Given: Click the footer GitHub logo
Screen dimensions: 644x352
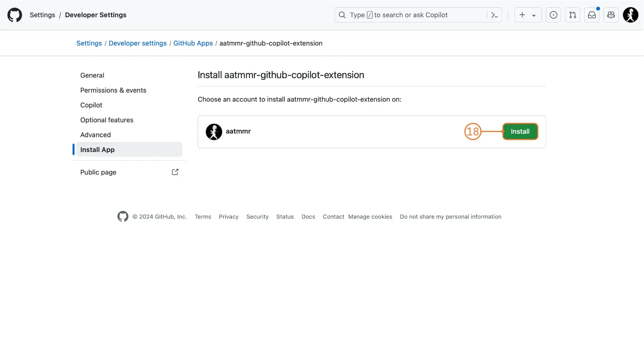Looking at the screenshot, I should [x=123, y=216].
